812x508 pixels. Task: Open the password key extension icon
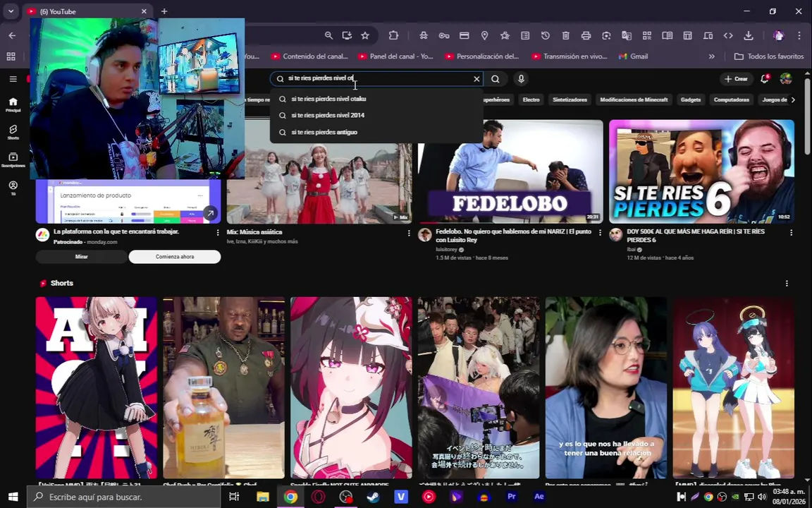[x=444, y=35]
